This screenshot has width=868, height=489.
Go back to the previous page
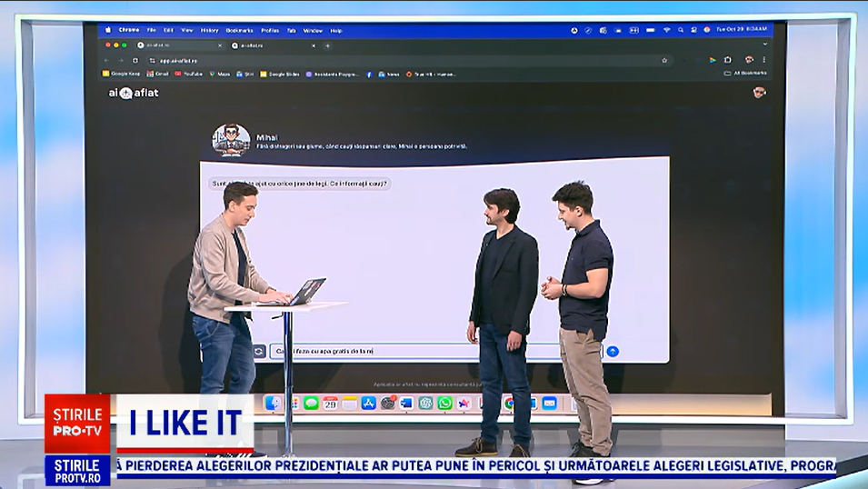point(107,60)
